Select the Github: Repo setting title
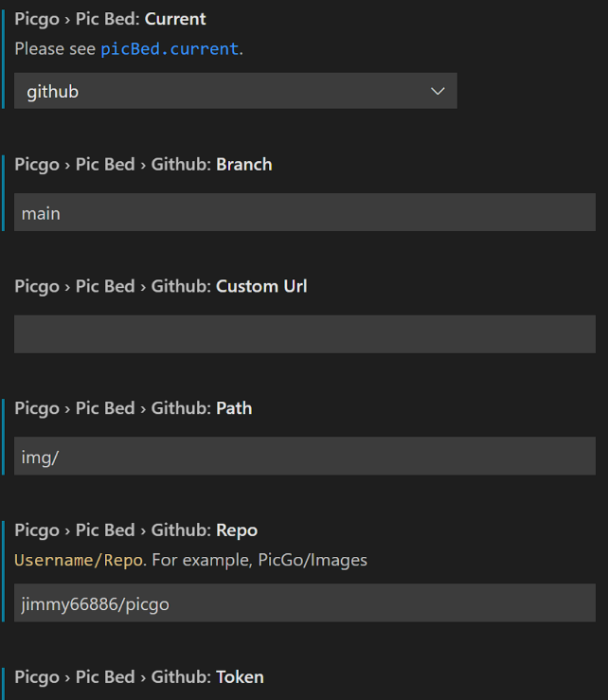608x700 pixels. pos(136,530)
